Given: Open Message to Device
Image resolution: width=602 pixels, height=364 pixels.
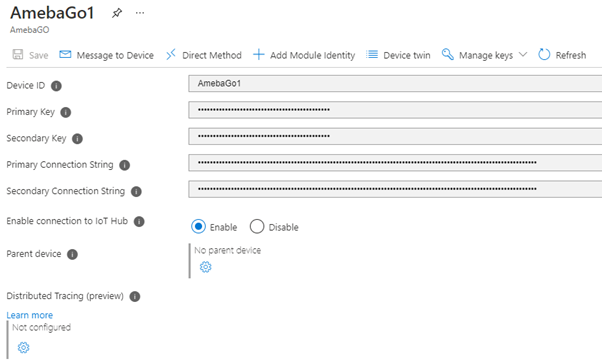Looking at the screenshot, I should (106, 55).
